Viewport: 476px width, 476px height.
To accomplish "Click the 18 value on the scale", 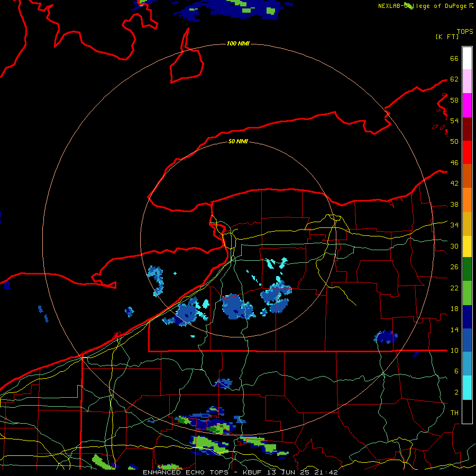I will coord(454,309).
